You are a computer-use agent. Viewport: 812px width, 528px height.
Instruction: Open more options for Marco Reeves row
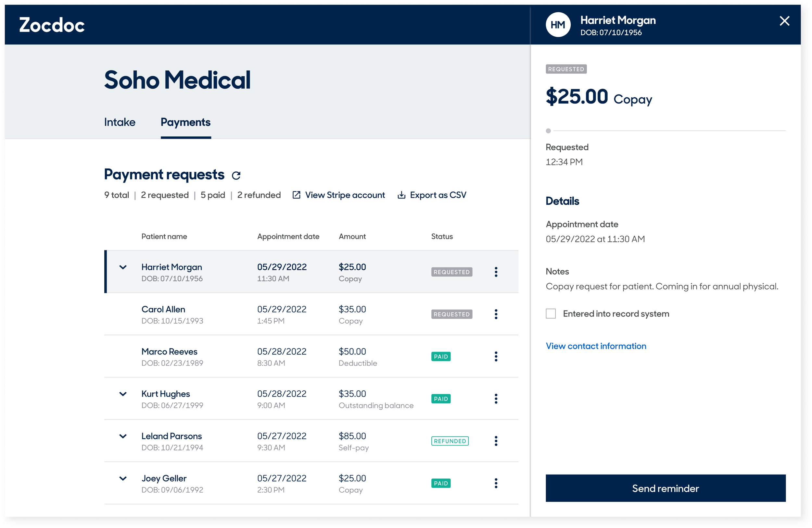(496, 357)
